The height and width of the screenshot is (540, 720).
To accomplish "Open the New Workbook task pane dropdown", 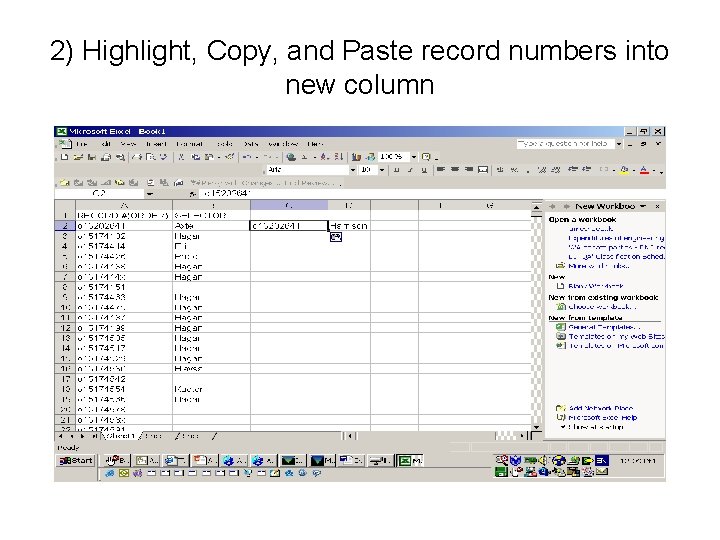I will coord(643,206).
